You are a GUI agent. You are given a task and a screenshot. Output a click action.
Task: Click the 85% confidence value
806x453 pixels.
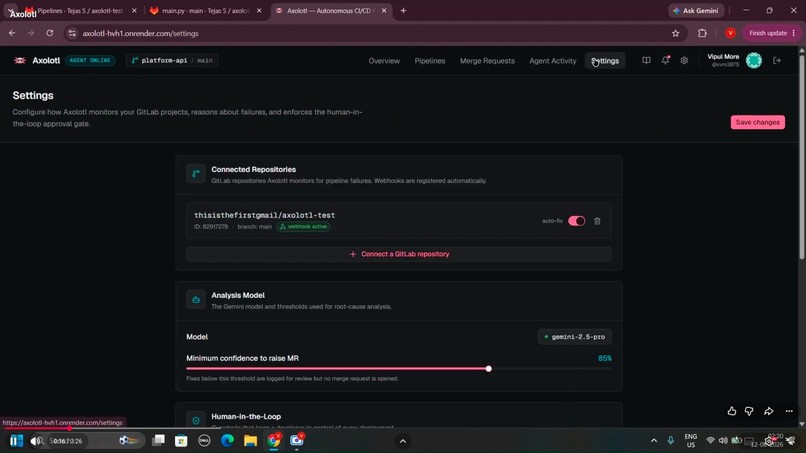click(x=604, y=358)
